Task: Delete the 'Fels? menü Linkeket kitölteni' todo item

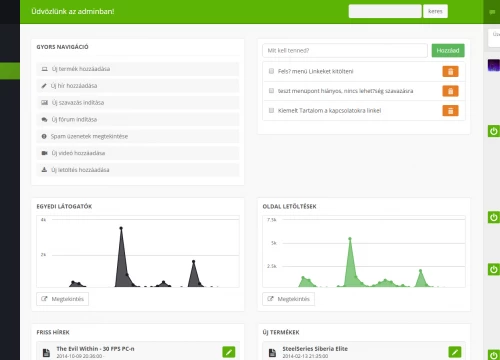Action: 450,71
